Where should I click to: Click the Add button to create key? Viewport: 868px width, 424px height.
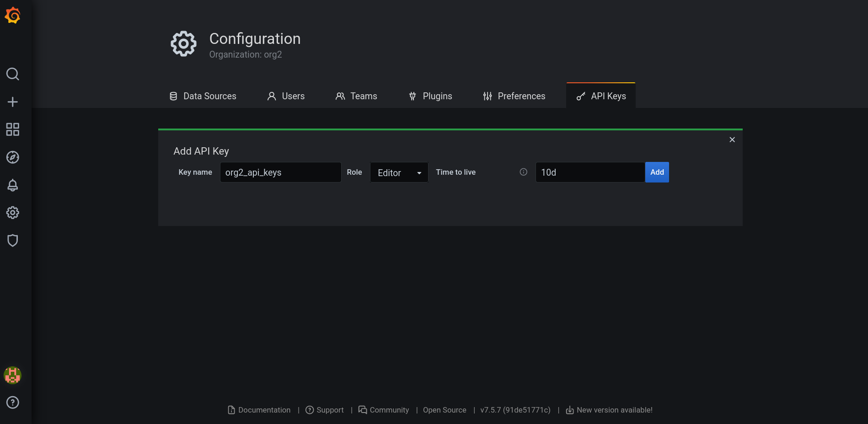pyautogui.click(x=657, y=172)
